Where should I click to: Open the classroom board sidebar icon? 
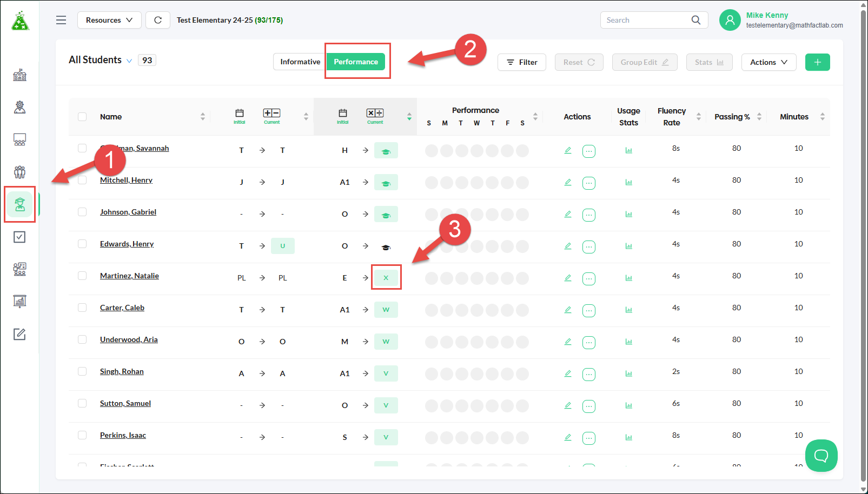tap(19, 139)
